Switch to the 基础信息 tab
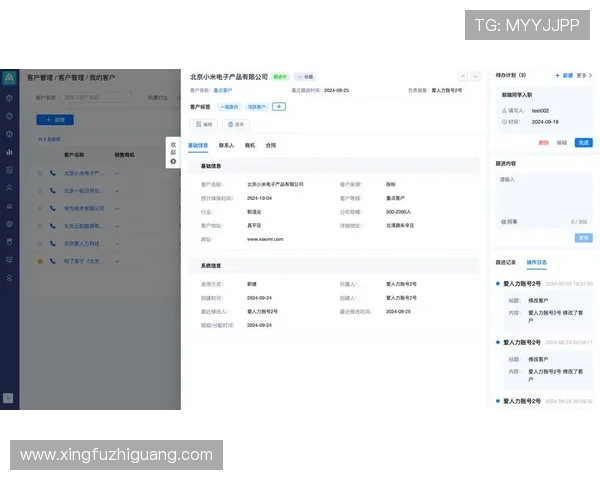The height and width of the screenshot is (480, 600). click(x=198, y=145)
